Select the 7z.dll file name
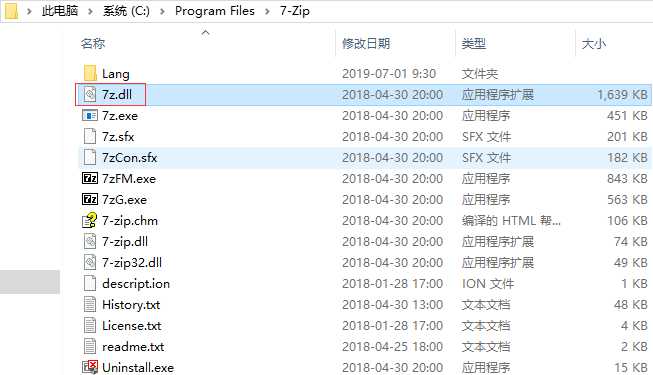 coord(117,95)
